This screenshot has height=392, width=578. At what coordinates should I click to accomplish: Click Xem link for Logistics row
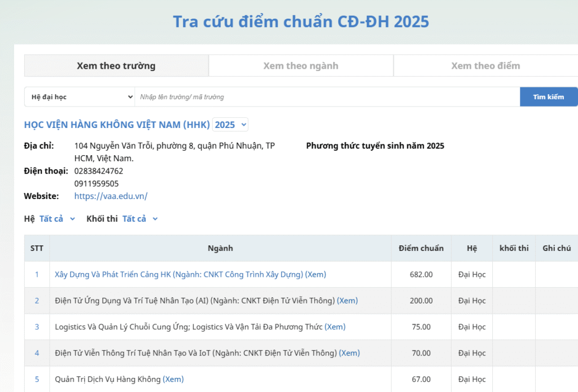click(x=335, y=327)
